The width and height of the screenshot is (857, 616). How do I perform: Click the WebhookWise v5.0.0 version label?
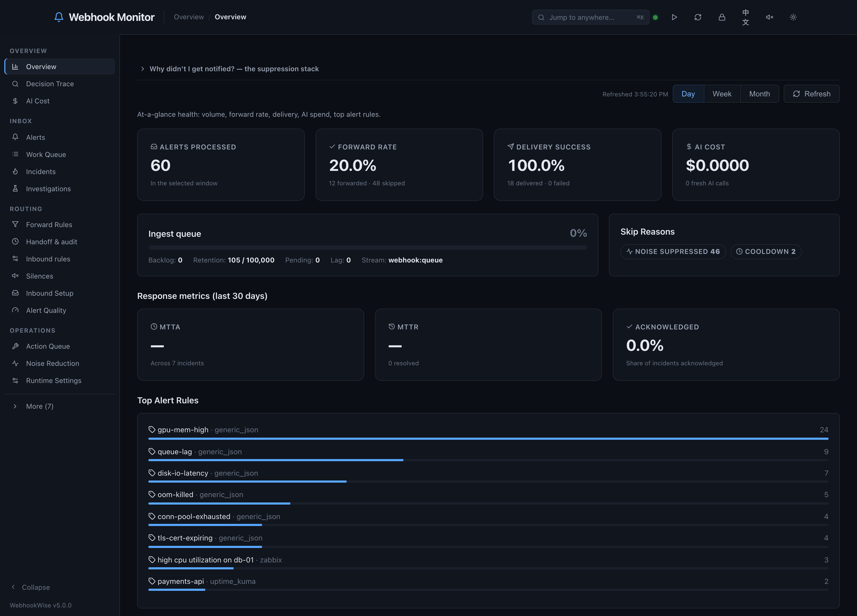point(41,605)
